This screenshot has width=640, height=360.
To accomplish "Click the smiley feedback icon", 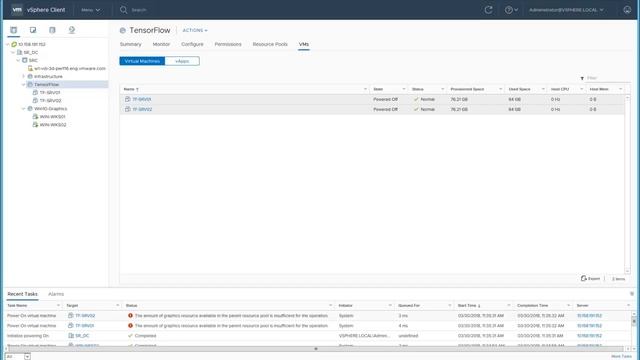I will point(627,10).
